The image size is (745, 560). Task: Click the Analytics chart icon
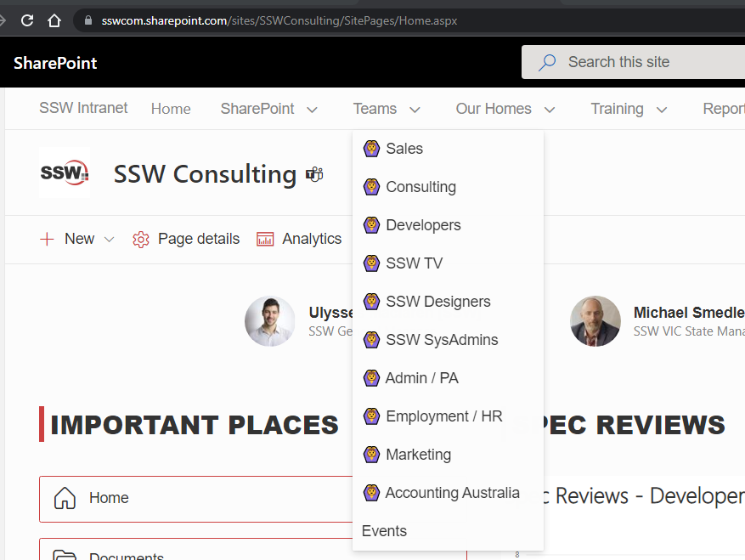coord(265,239)
